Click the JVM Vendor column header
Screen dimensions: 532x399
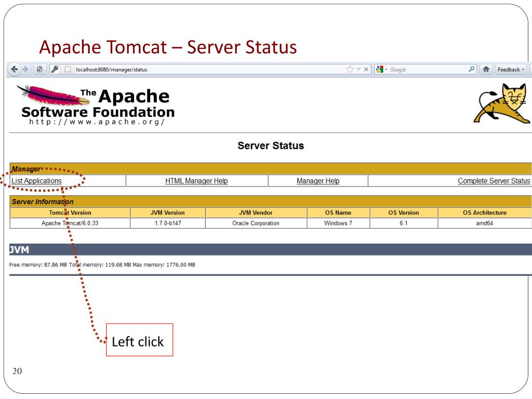tap(256, 212)
